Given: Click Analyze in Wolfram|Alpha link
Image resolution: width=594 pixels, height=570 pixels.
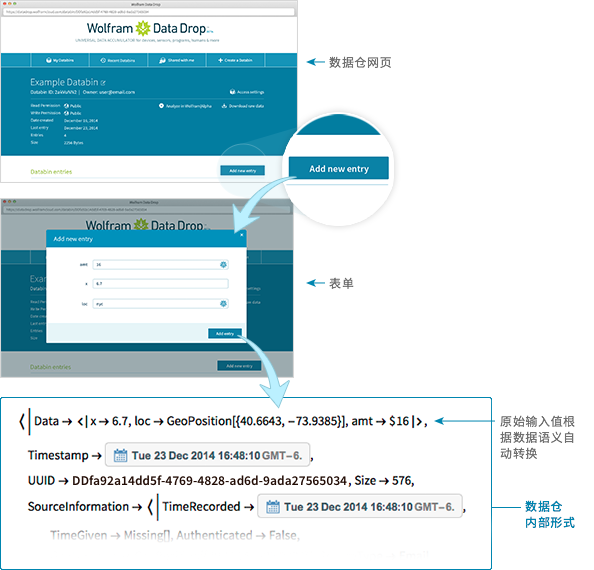Looking at the screenshot, I should (185, 106).
